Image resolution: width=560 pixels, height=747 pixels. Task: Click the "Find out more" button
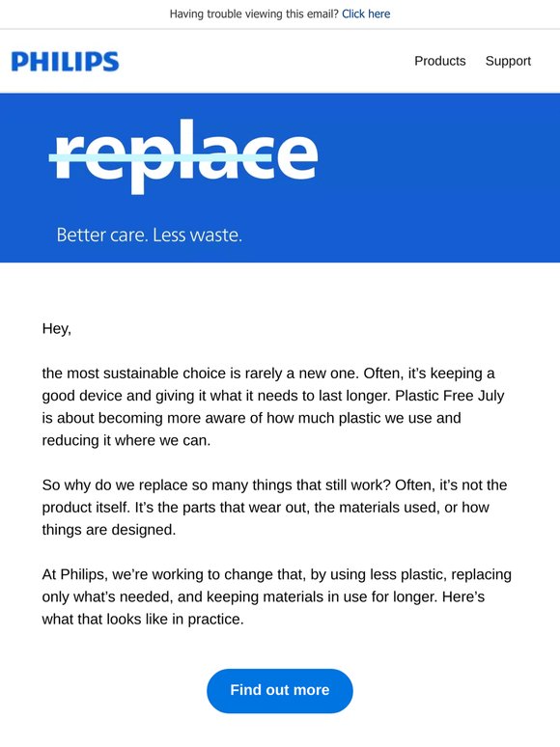click(x=280, y=690)
